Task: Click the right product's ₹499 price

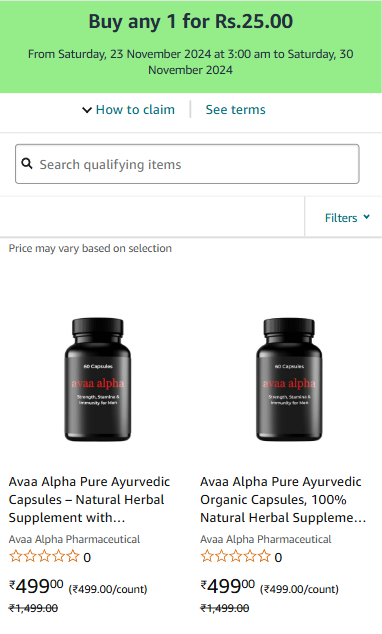Action: coord(228,586)
